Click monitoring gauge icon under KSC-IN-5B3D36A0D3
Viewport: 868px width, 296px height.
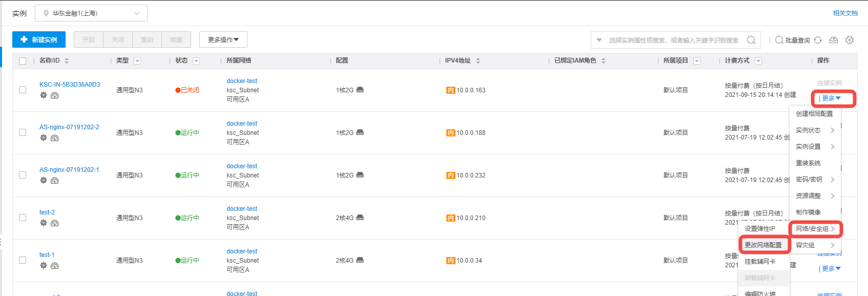coord(55,95)
